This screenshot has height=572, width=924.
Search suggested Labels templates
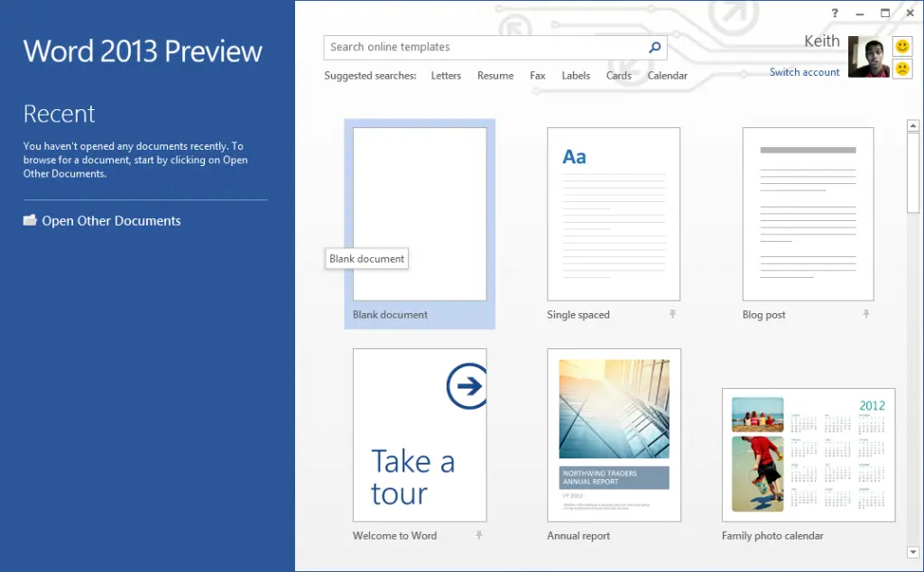tap(576, 76)
